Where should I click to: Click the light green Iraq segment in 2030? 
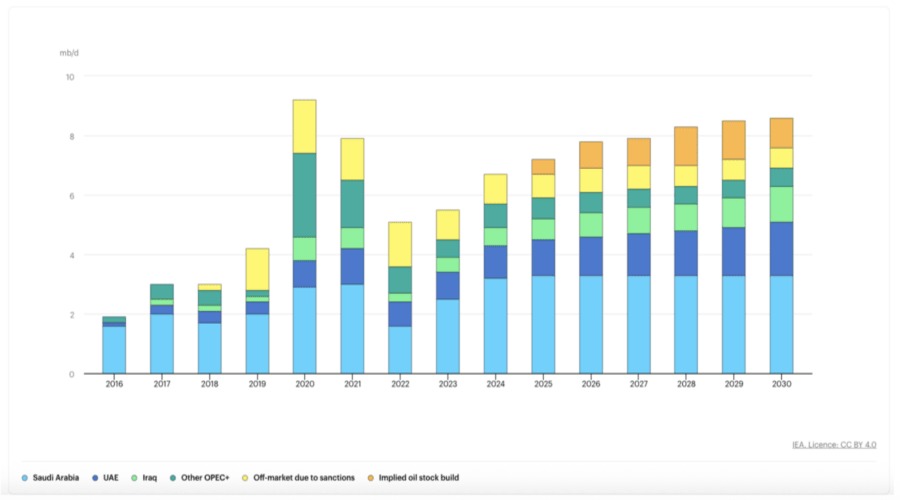[781, 204]
